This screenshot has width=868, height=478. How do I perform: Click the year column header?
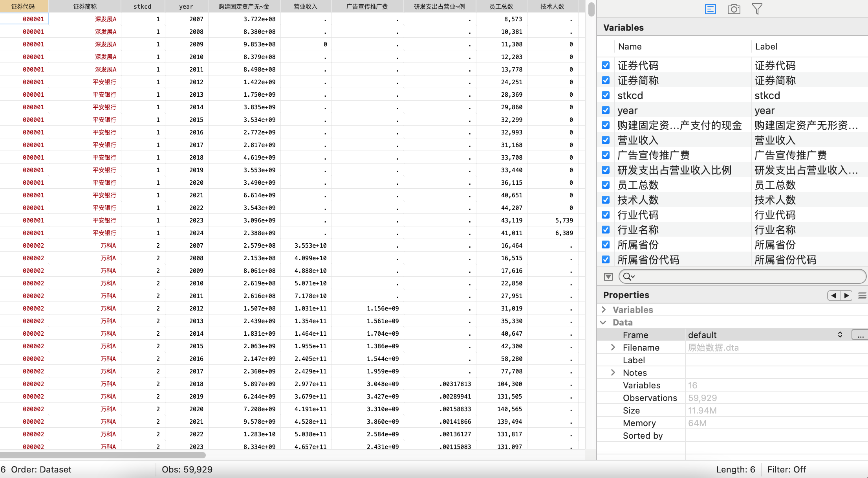[186, 6]
